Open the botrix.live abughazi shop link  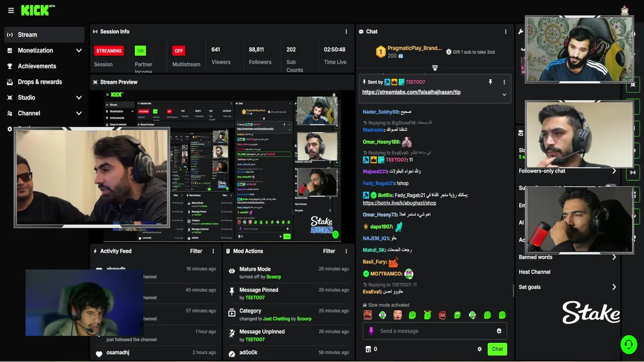coord(399,203)
